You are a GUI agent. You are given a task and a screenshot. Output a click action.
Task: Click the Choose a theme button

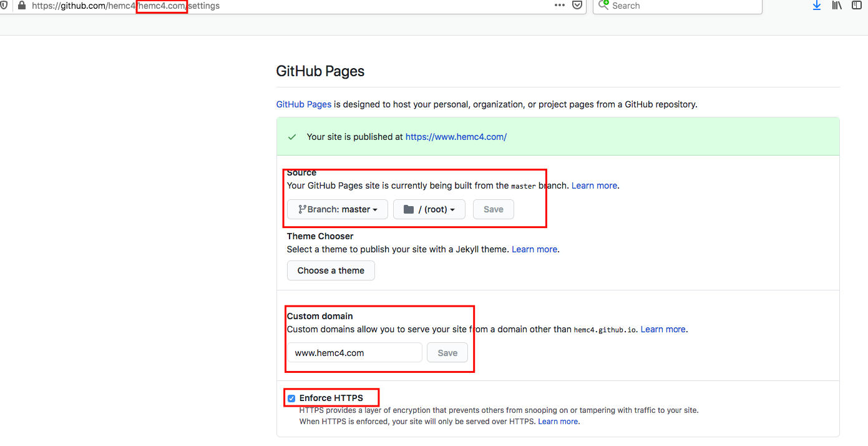tap(331, 270)
